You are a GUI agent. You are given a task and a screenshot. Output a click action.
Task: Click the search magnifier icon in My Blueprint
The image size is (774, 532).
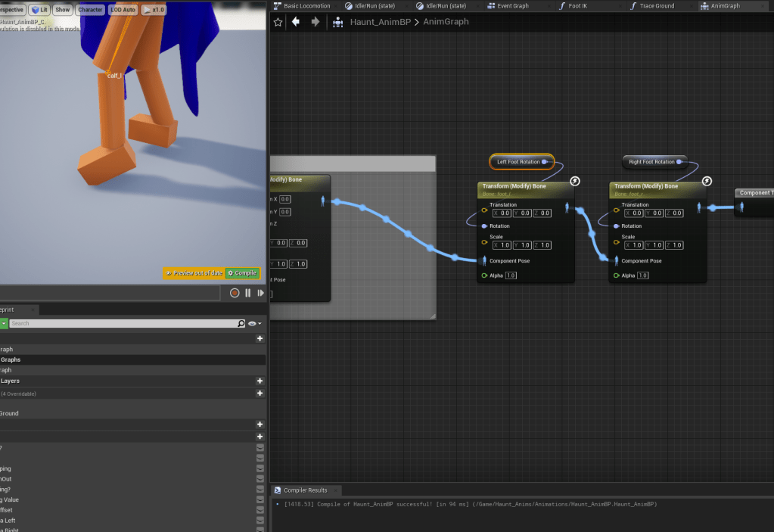[241, 323]
